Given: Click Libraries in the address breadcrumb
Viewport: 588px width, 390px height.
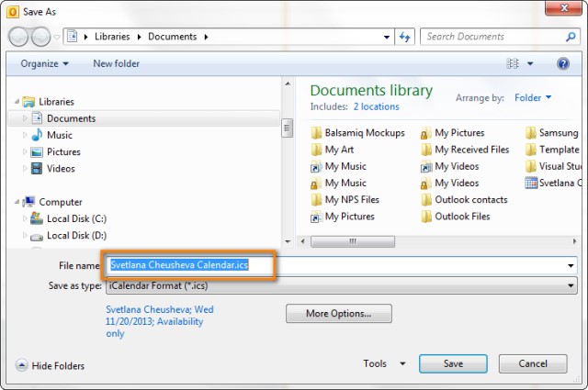Looking at the screenshot, I should 112,37.
